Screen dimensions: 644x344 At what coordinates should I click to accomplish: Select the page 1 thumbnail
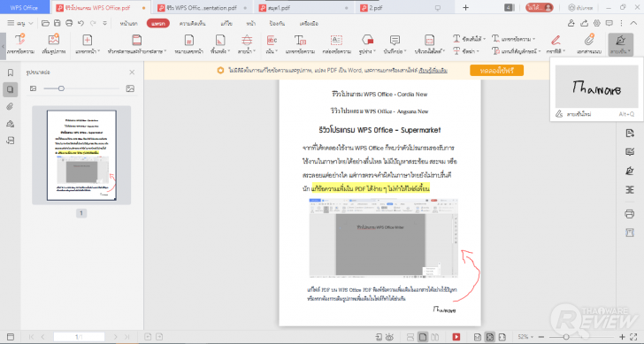point(81,155)
